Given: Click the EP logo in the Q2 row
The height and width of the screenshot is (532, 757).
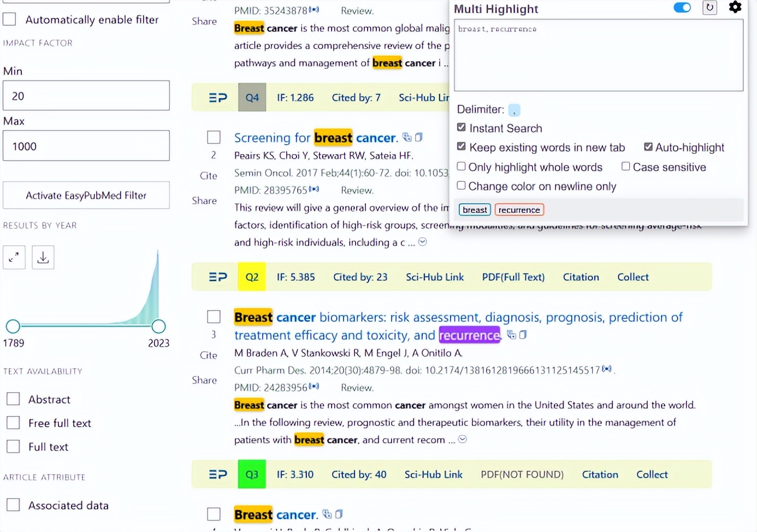Looking at the screenshot, I should click(x=218, y=277).
